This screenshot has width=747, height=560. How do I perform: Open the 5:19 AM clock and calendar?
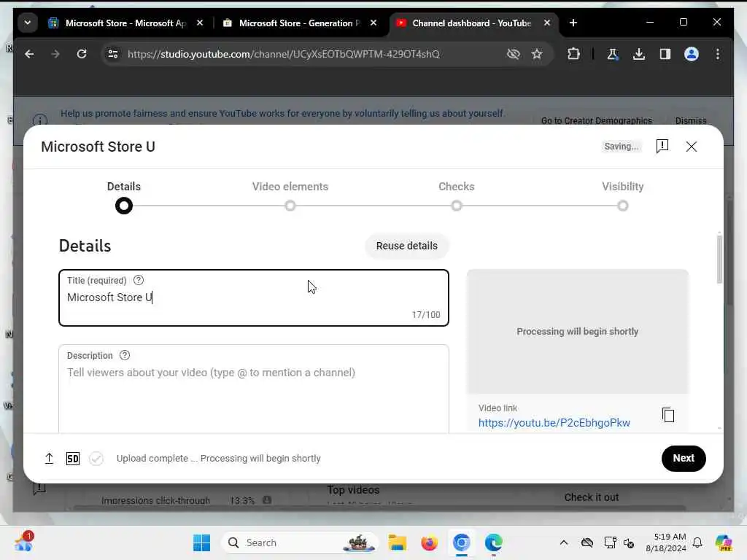pos(666,542)
